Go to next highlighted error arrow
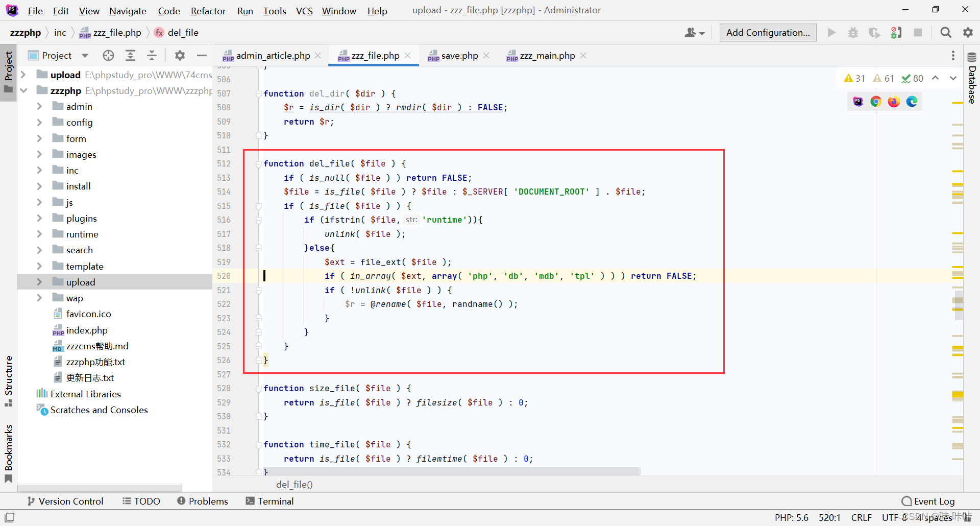Image resolution: width=980 pixels, height=526 pixels. coord(953,78)
